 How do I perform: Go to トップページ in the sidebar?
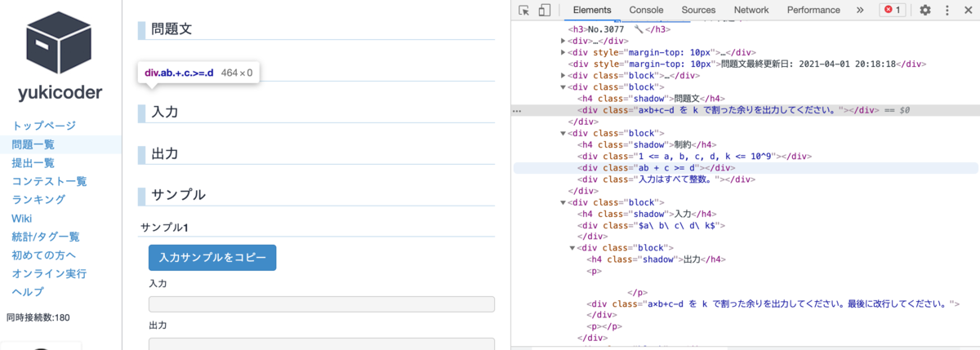43,126
